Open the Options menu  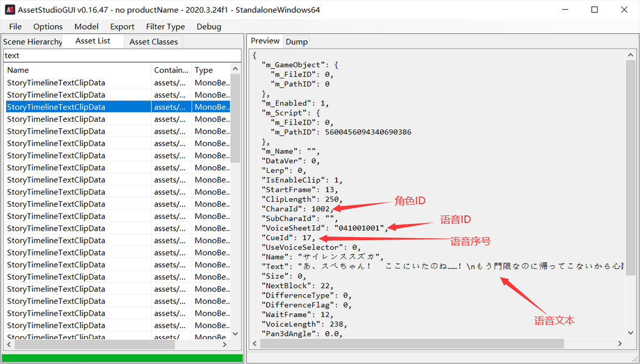tap(48, 26)
